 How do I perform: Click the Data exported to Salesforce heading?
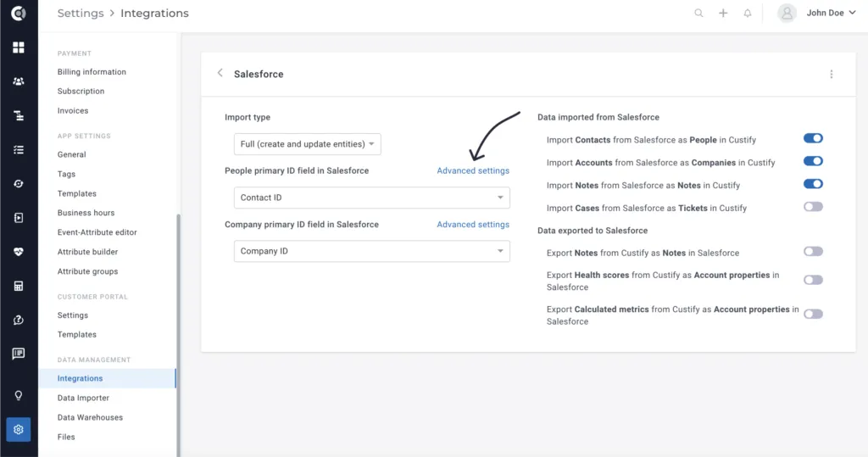coord(593,231)
